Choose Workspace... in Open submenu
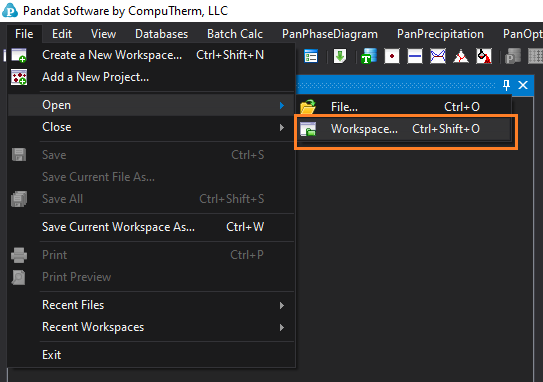The height and width of the screenshot is (382, 543). coord(404,129)
